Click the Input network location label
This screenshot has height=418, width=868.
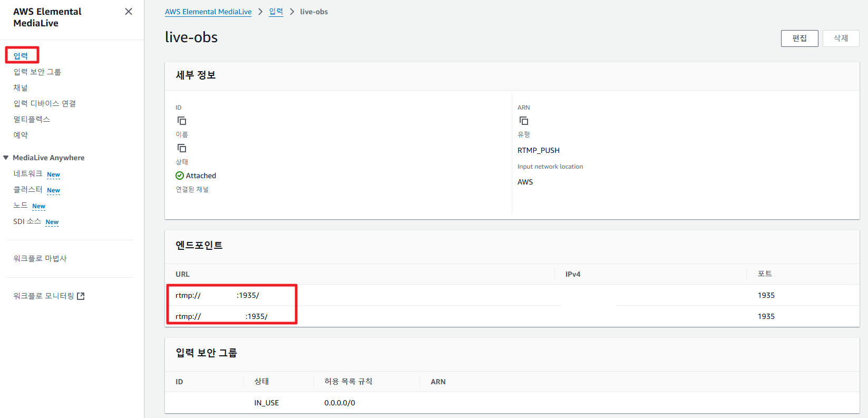(x=550, y=167)
